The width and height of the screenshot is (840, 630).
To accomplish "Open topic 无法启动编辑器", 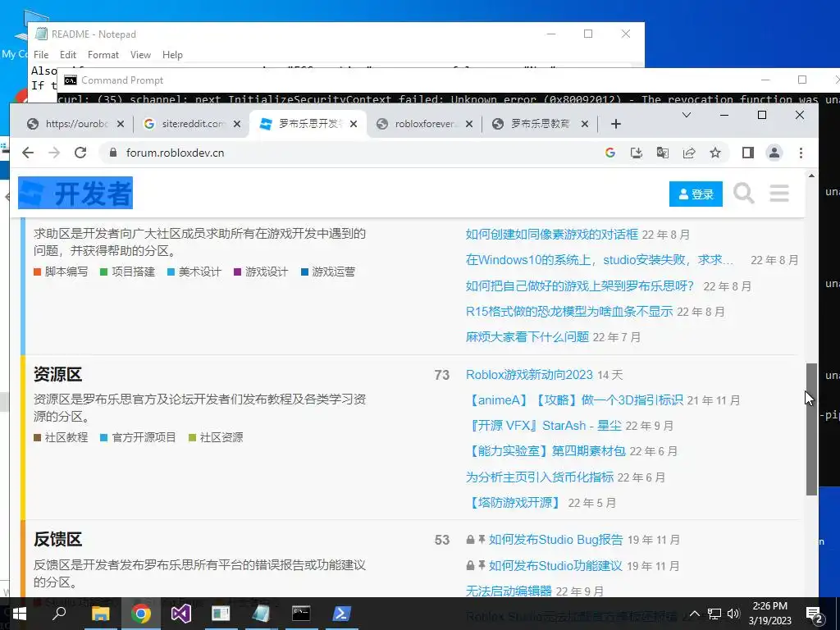I will [509, 591].
